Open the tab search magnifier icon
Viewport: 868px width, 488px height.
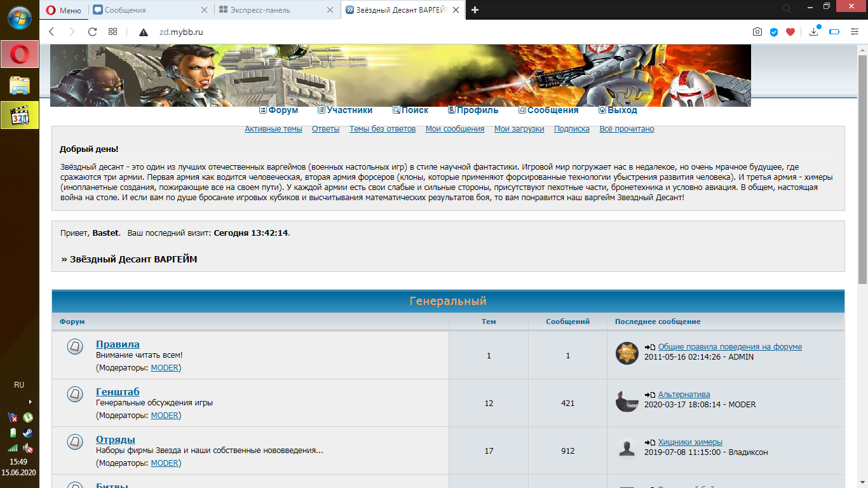click(x=787, y=9)
